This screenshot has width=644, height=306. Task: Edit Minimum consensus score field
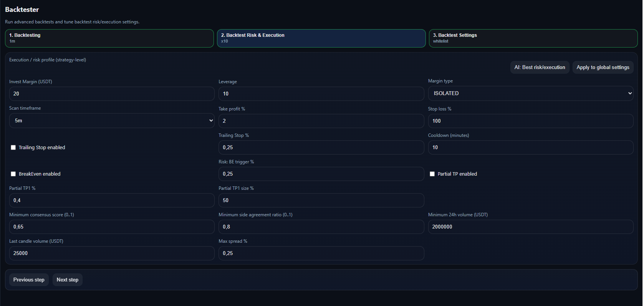[112, 227]
